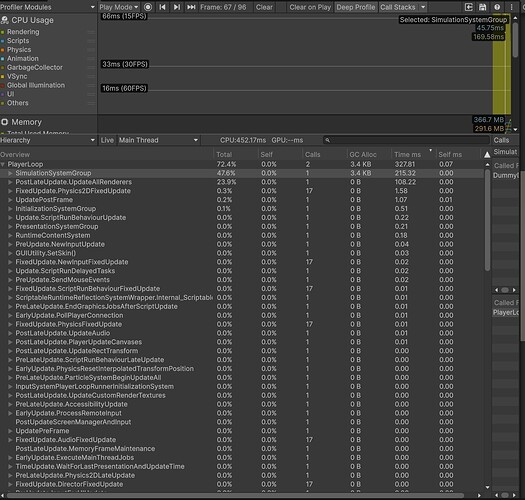
Task: Open the Play Mode target dropdown
Action: coord(119,7)
